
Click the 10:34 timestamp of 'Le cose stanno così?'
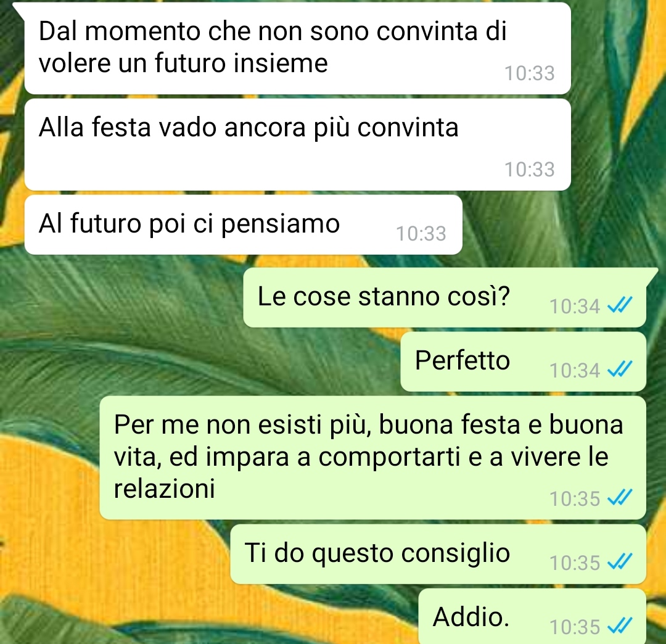click(x=575, y=307)
